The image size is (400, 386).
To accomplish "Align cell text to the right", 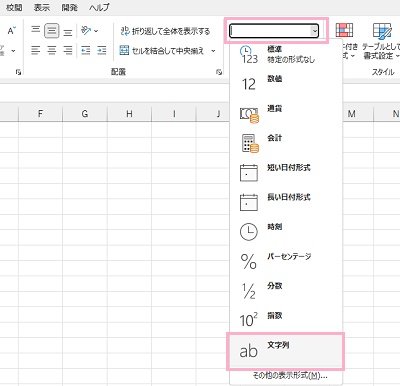I will pos(68,50).
